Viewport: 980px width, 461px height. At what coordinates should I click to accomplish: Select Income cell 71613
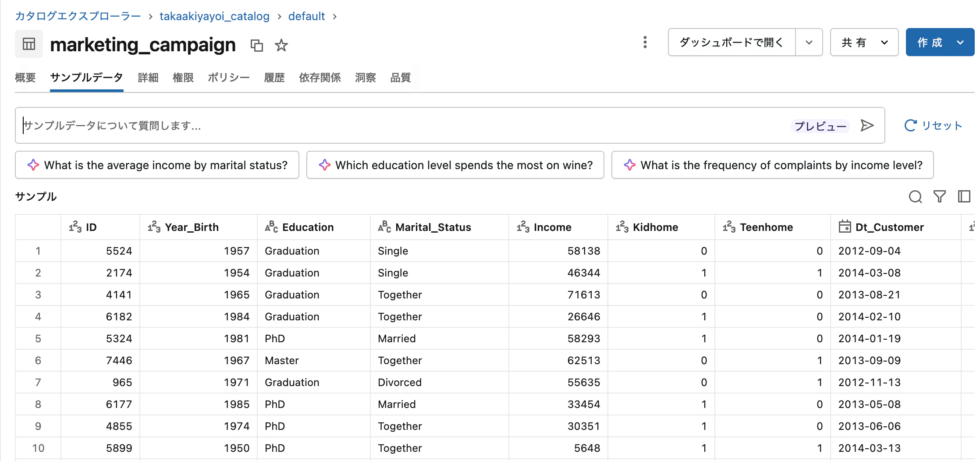pyautogui.click(x=558, y=294)
